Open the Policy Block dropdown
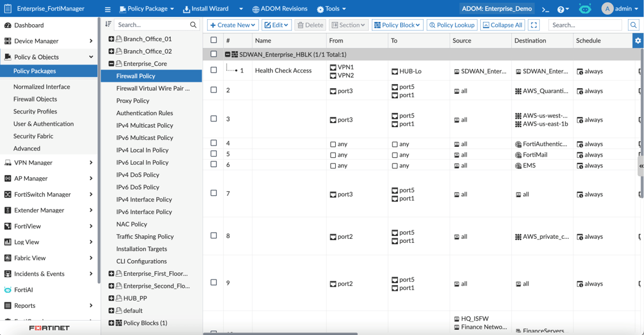Viewport: 644px width, 335px height. tap(397, 25)
